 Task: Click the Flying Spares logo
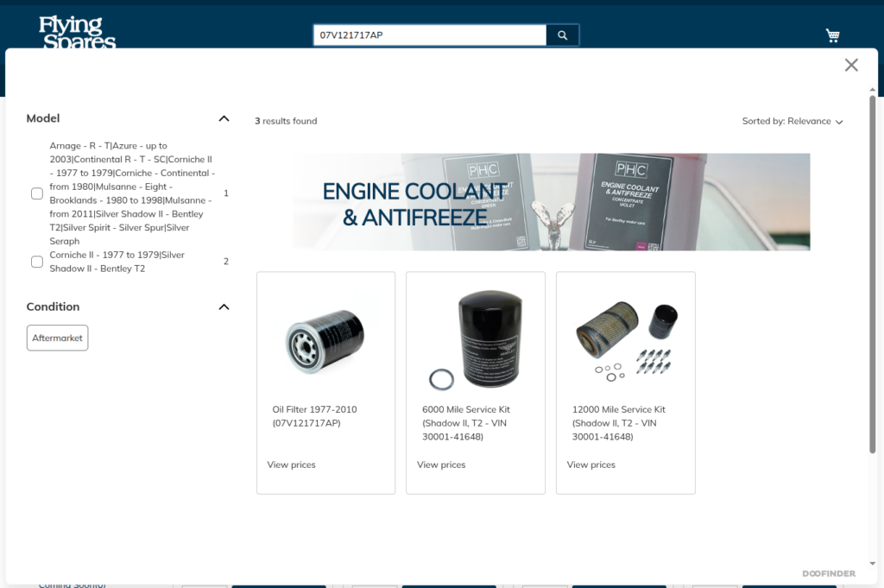[77, 32]
